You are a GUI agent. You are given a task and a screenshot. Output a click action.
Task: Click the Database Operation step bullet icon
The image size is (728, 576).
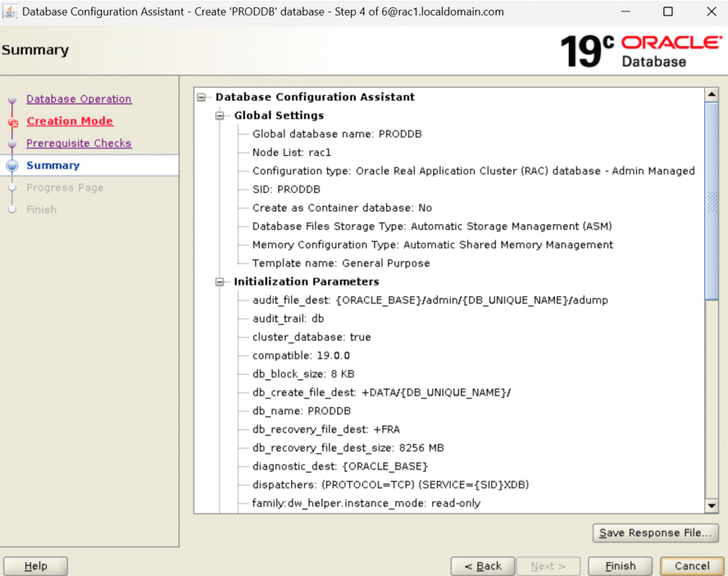pos(12,100)
